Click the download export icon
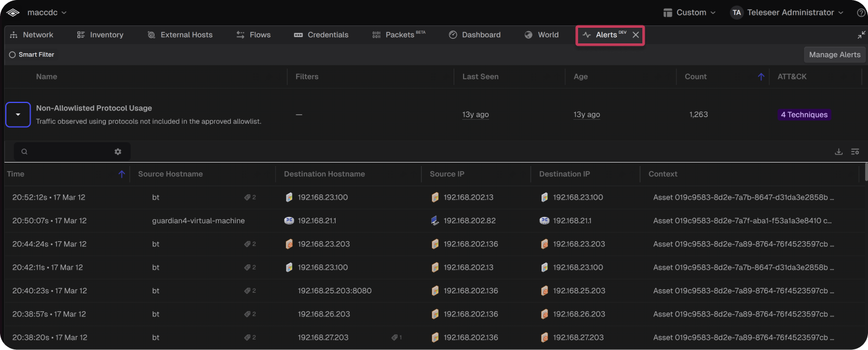This screenshot has width=868, height=350. pos(838,152)
